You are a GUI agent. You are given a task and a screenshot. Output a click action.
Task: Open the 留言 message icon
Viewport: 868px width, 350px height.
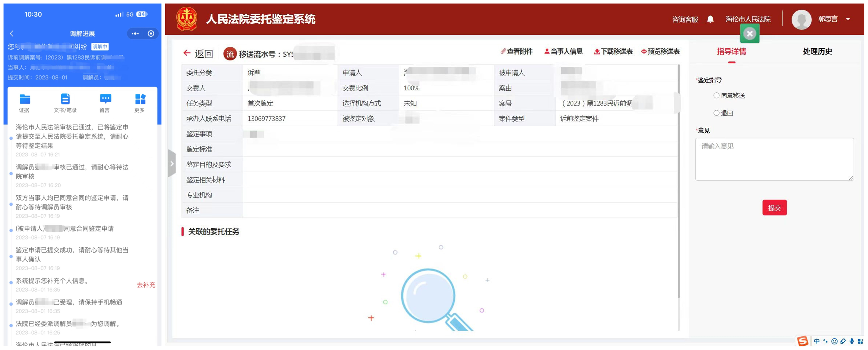(106, 99)
